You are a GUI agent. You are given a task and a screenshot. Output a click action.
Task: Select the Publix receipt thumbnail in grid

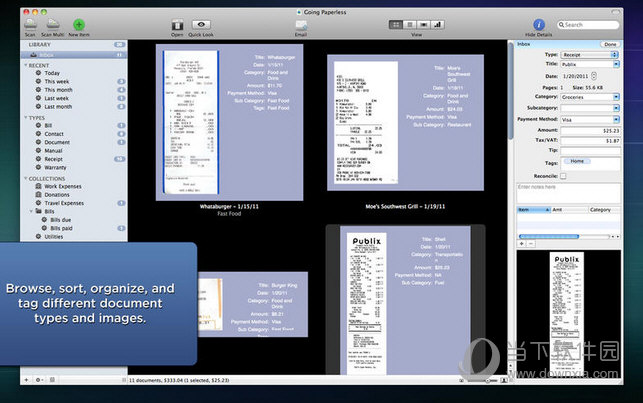pyautogui.click(x=406, y=299)
